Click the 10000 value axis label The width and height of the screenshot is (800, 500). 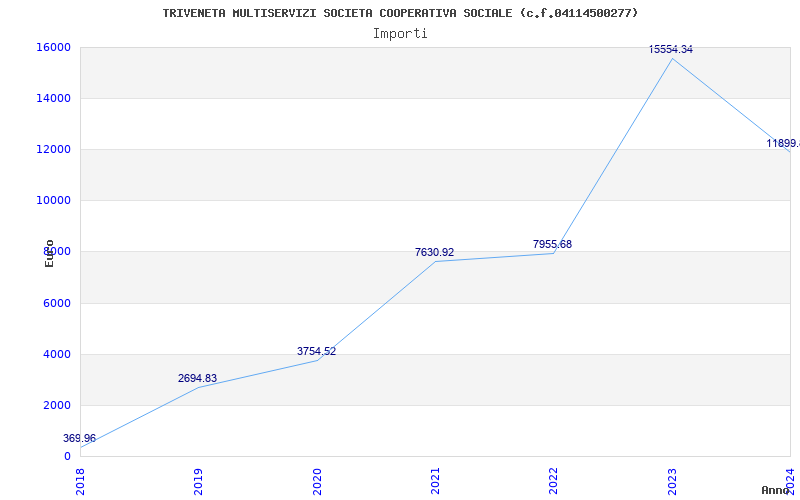pyautogui.click(x=53, y=201)
